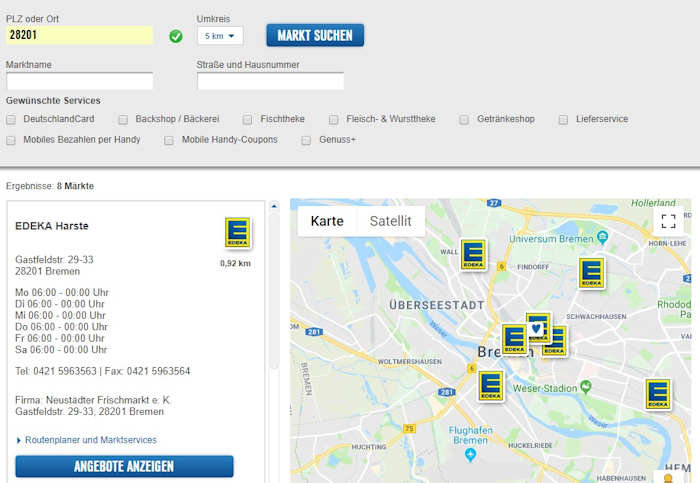Screen dimensions: 700x483
Task: Switch map to Karte view
Action: click(x=327, y=221)
